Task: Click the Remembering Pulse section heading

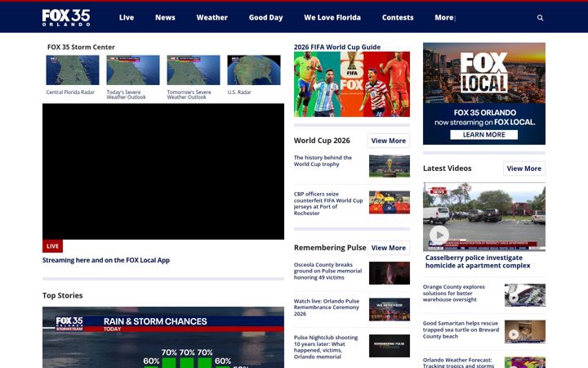Action: (330, 248)
